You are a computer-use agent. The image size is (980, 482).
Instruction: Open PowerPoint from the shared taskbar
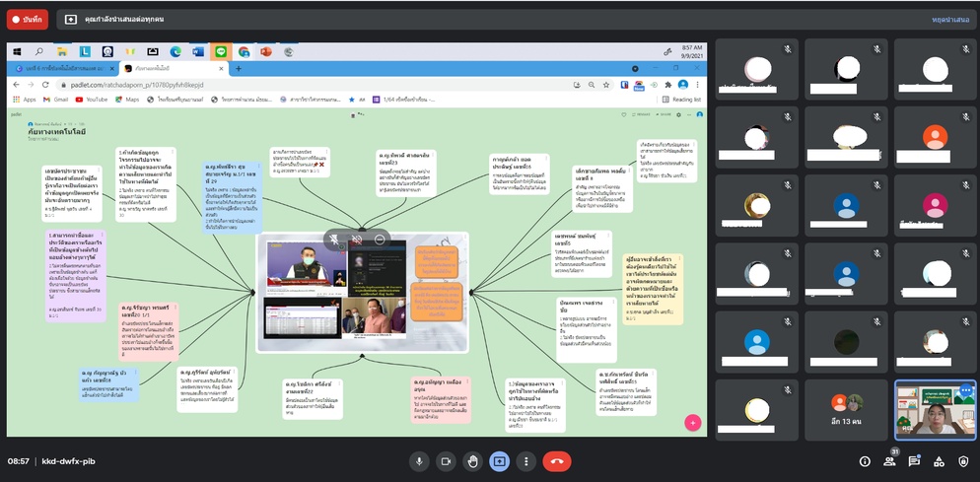(265, 52)
